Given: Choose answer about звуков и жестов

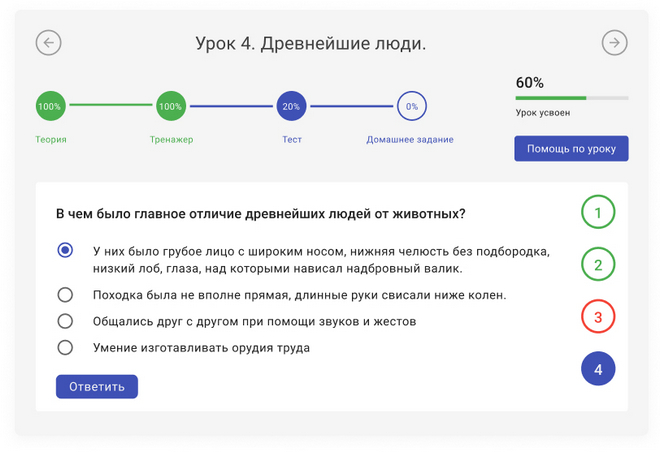Looking at the screenshot, I should pyautogui.click(x=65, y=321).
